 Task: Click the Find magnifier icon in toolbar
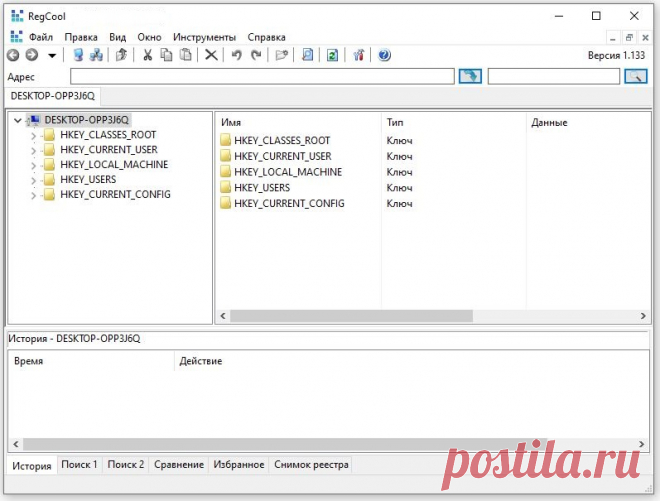coord(308,55)
